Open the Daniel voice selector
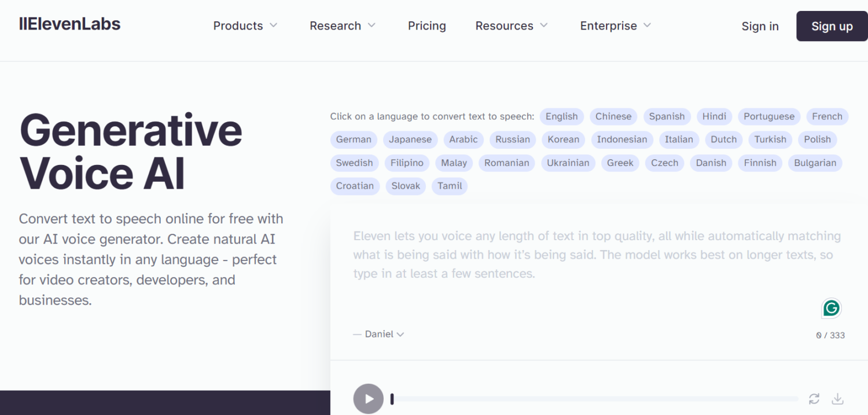This screenshot has height=415, width=868. (x=384, y=334)
